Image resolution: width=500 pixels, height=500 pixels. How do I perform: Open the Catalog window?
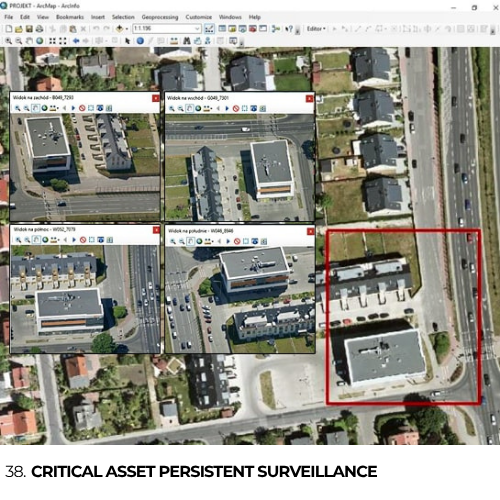point(232,29)
